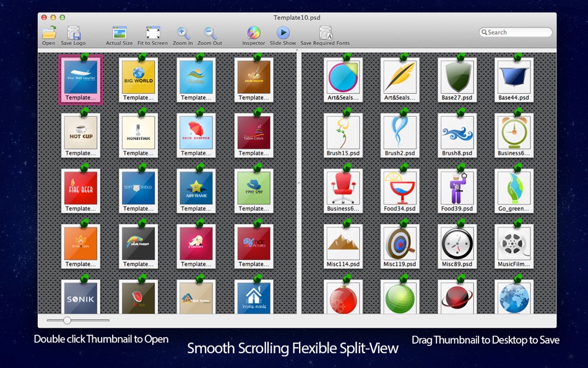
Task: Select the Go_green thumbnail
Action: (514, 190)
